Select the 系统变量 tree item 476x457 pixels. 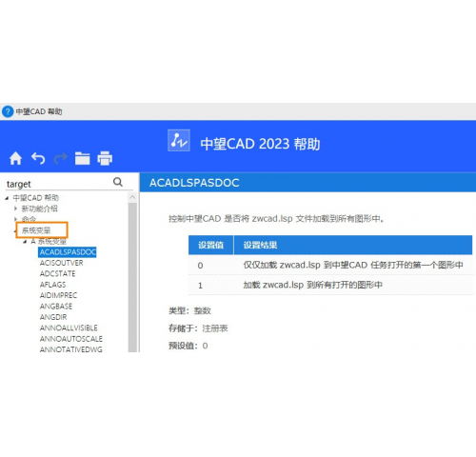click(36, 230)
